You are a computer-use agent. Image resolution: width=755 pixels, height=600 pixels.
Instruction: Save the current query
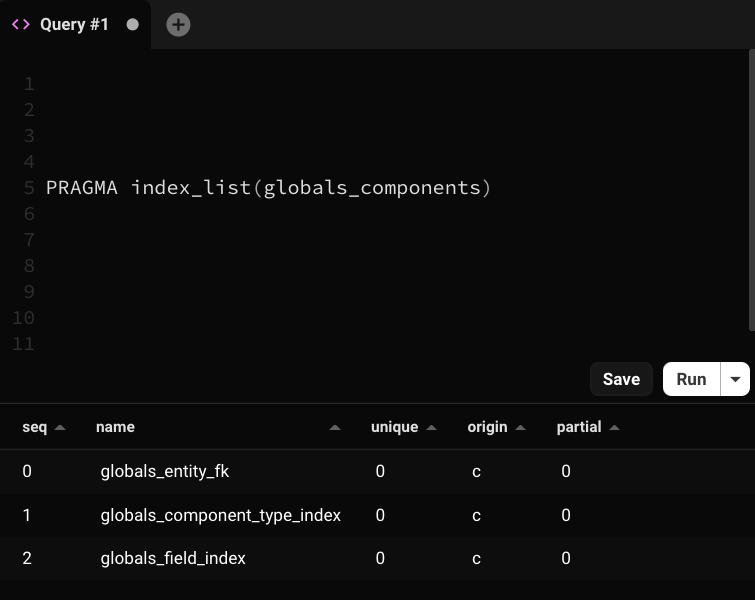click(621, 379)
